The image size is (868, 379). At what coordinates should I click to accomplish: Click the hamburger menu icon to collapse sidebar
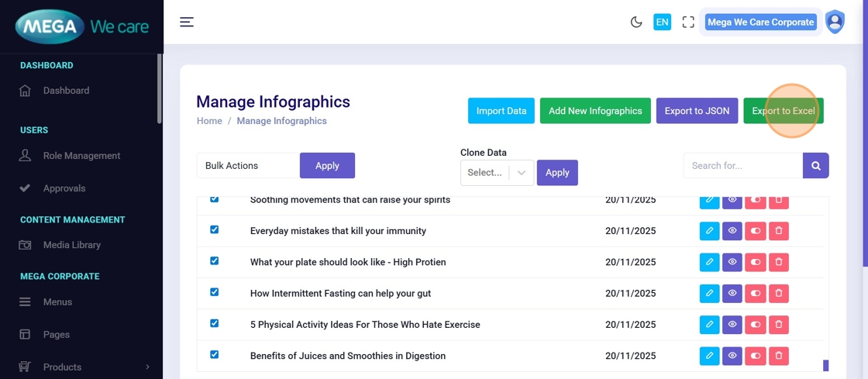coord(187,22)
